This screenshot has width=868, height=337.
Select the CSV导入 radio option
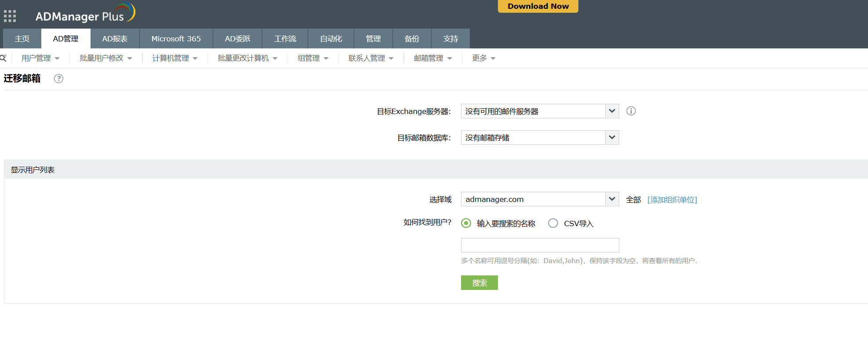(553, 223)
